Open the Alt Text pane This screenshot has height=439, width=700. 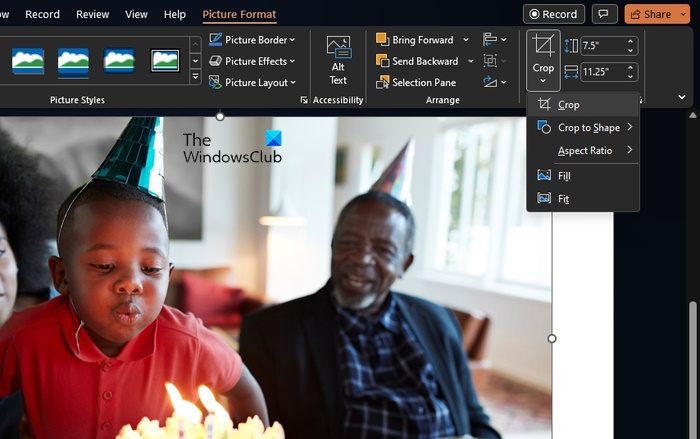338,60
